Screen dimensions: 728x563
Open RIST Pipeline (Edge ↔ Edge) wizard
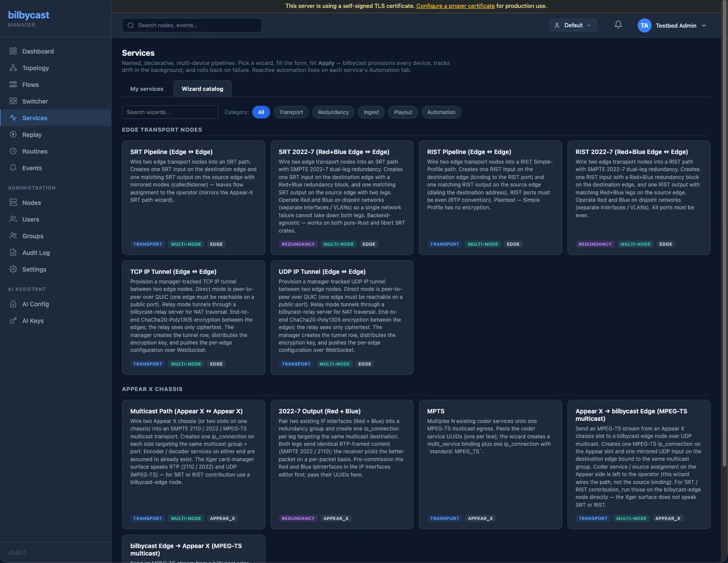490,197
